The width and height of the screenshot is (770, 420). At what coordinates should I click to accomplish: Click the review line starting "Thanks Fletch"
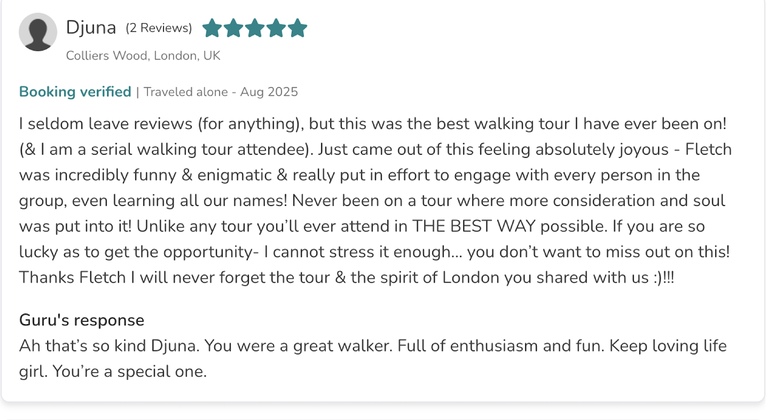click(x=346, y=278)
